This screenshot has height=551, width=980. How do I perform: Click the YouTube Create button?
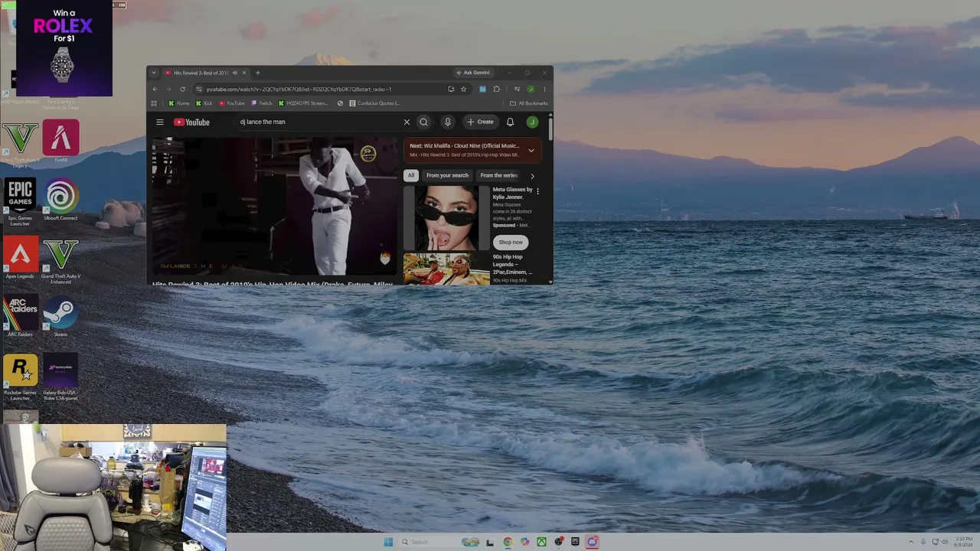pyautogui.click(x=481, y=122)
